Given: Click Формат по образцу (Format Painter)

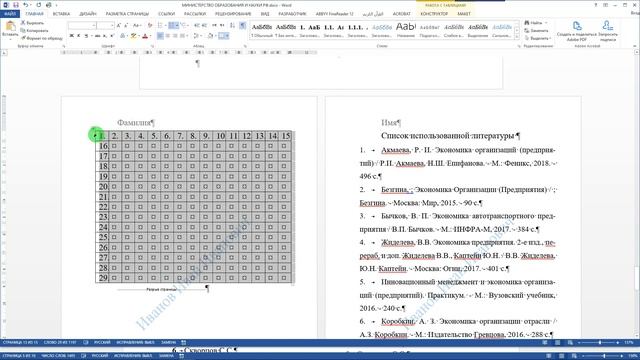Looking at the screenshot, I should [42, 38].
